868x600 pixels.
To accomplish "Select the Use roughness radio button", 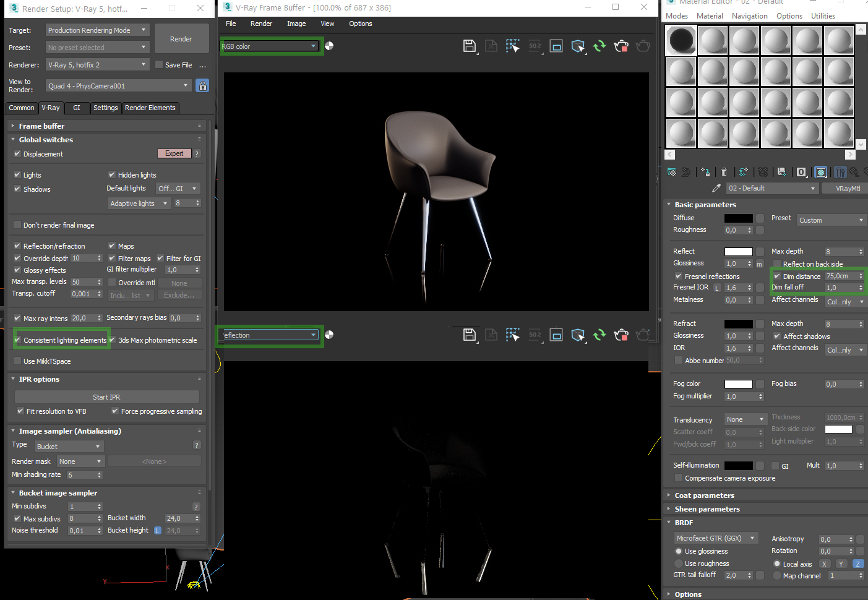I will click(x=679, y=564).
